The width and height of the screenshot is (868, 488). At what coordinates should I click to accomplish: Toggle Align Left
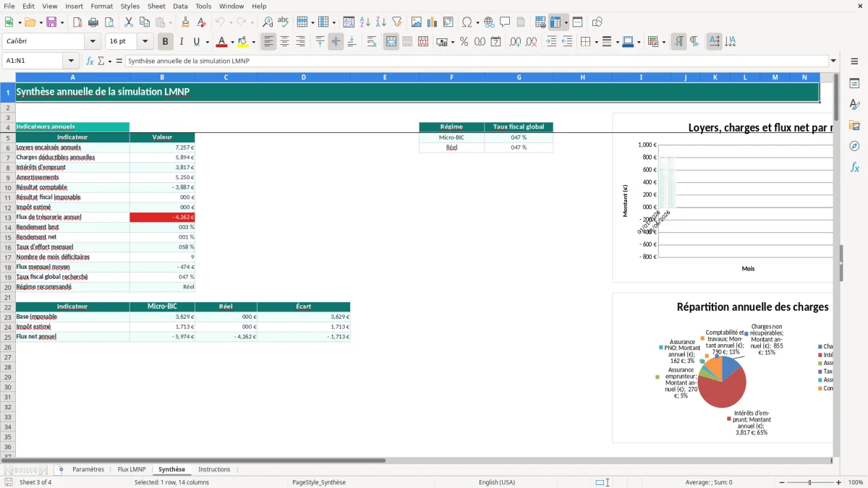pos(269,42)
